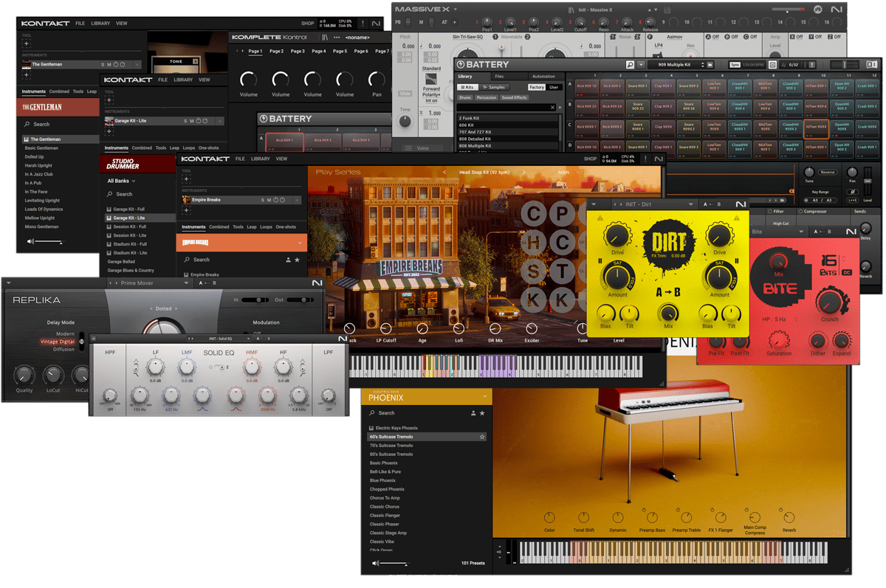886x588 pixels.
Task: Favorite the 60's Suitcase Tremolo preset
Action: pyautogui.click(x=482, y=437)
